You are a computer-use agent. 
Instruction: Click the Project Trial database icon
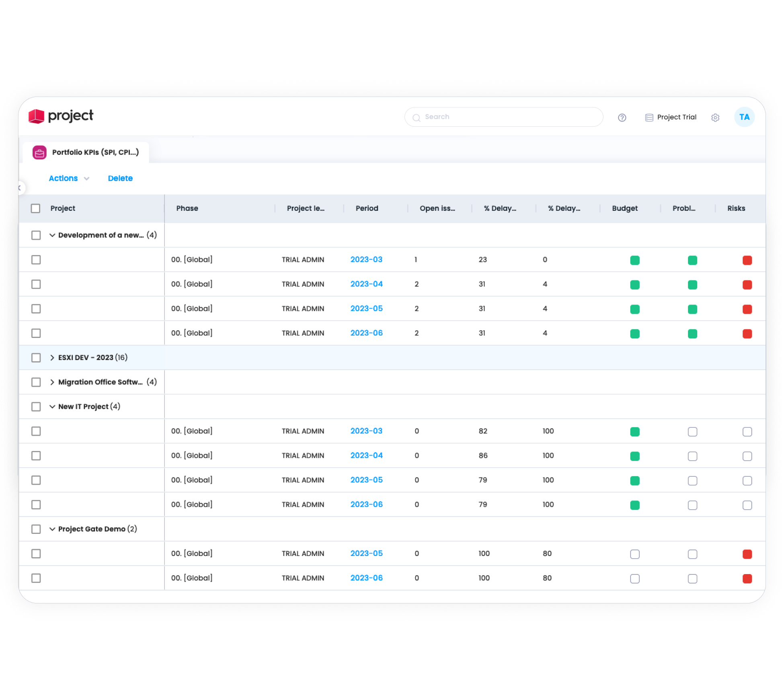pyautogui.click(x=649, y=117)
